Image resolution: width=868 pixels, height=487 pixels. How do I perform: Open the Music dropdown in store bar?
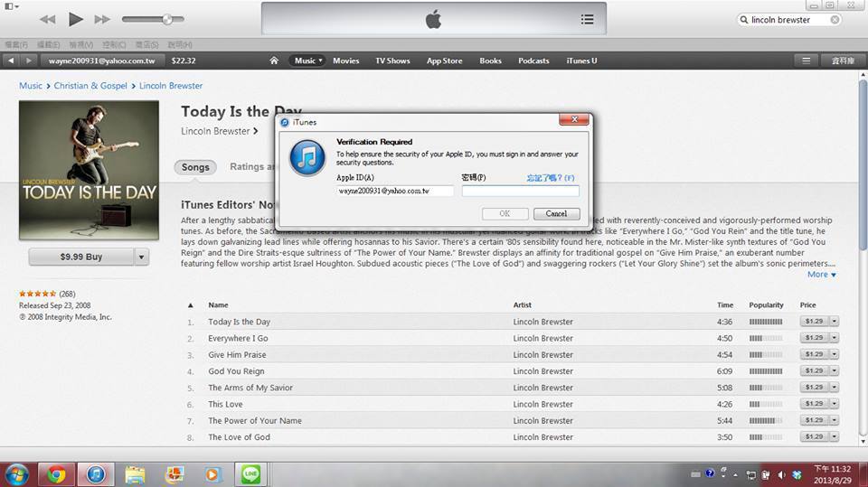pos(307,61)
